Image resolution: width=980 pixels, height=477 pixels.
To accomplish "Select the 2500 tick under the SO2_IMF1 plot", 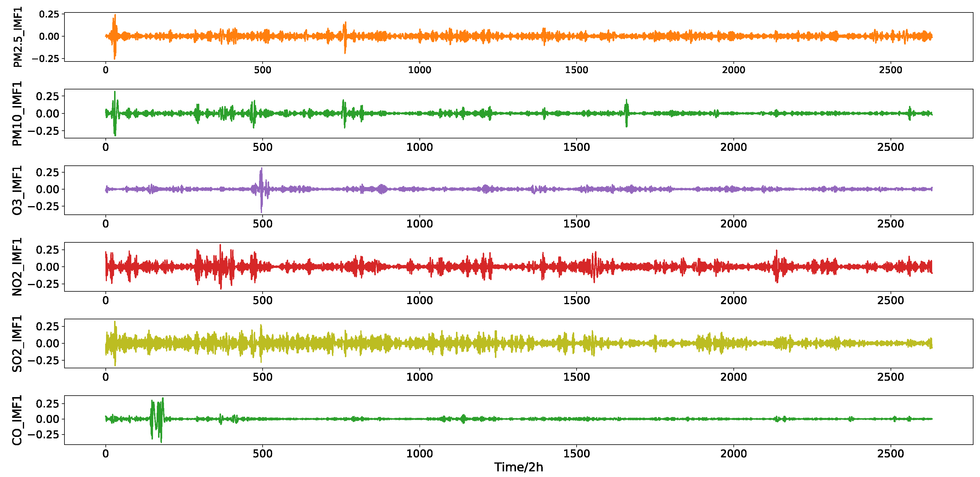I will [891, 377].
